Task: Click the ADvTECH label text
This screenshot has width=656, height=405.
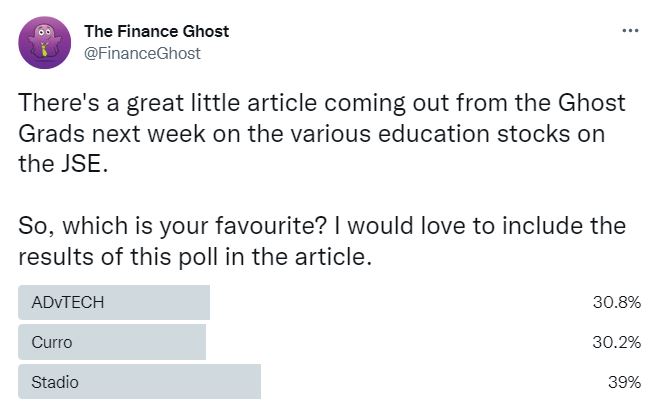Action: [x=68, y=302]
